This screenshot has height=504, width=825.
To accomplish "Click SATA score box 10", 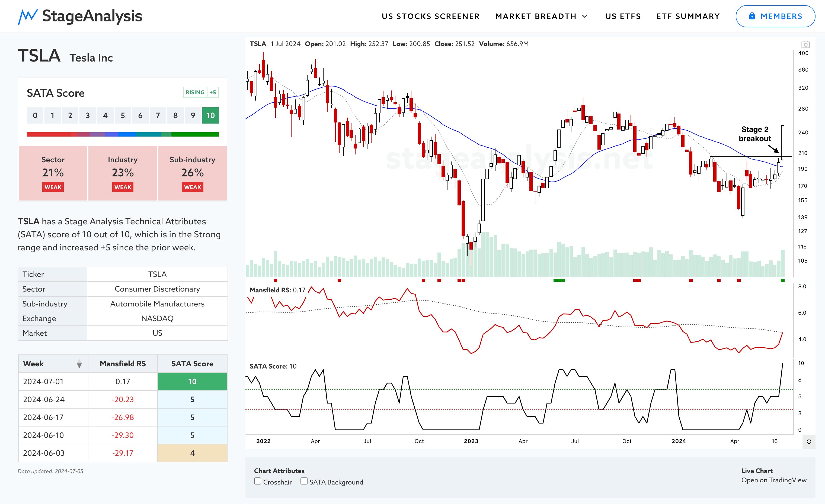I will (x=210, y=115).
